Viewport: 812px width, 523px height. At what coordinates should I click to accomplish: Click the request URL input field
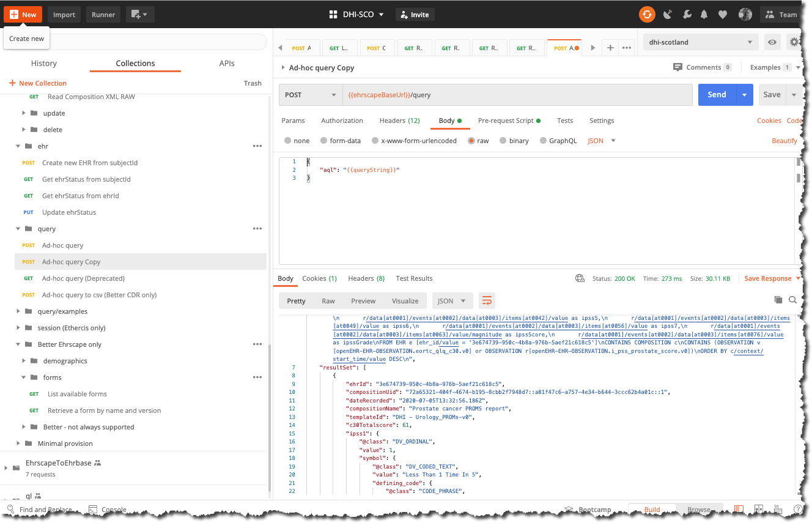pos(517,95)
